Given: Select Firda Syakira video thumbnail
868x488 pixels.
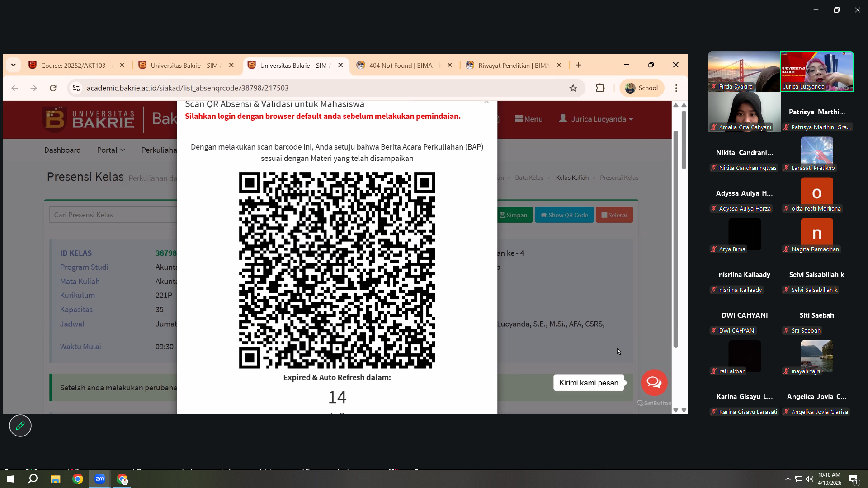Looking at the screenshot, I should (x=745, y=71).
